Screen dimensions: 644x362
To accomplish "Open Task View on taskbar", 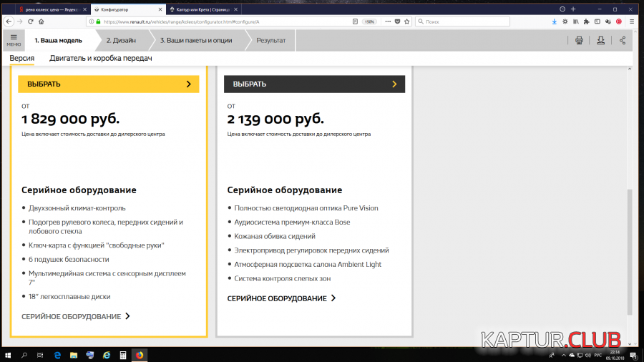I will (40, 355).
